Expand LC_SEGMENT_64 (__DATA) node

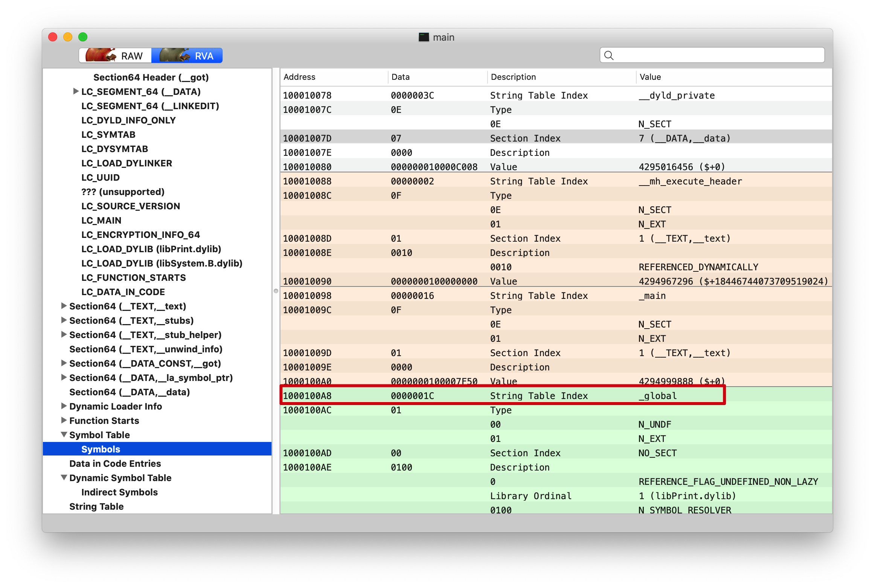(76, 91)
